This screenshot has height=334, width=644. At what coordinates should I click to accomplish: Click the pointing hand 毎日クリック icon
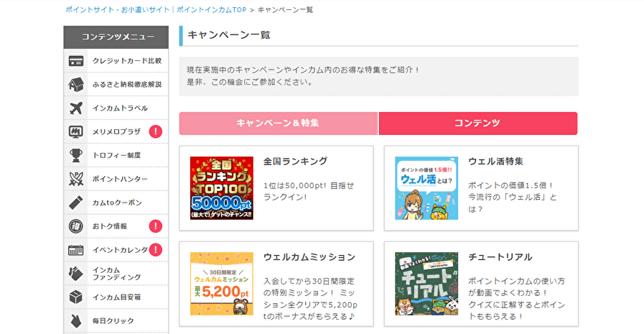76,321
